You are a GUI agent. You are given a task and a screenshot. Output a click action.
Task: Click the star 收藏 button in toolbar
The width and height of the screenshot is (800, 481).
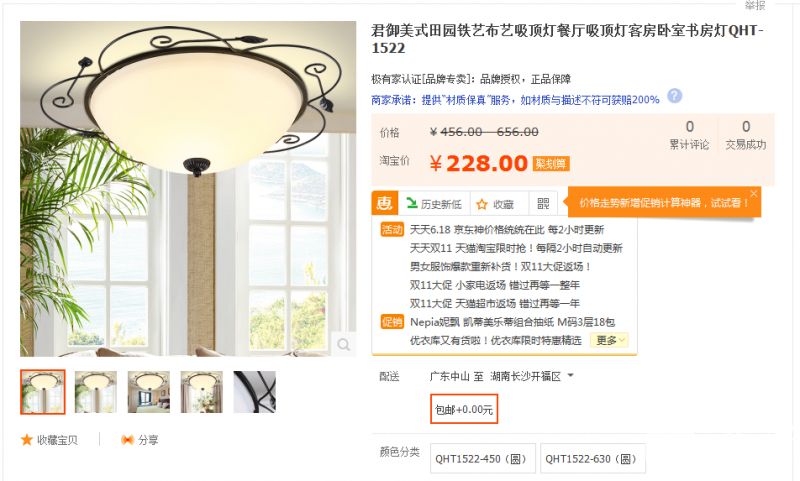[x=495, y=205]
